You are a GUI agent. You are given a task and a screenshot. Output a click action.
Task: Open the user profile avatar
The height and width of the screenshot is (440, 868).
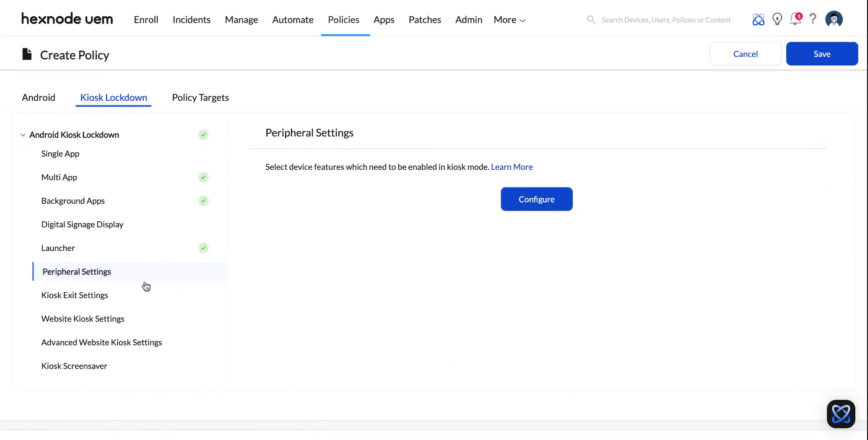(x=834, y=19)
